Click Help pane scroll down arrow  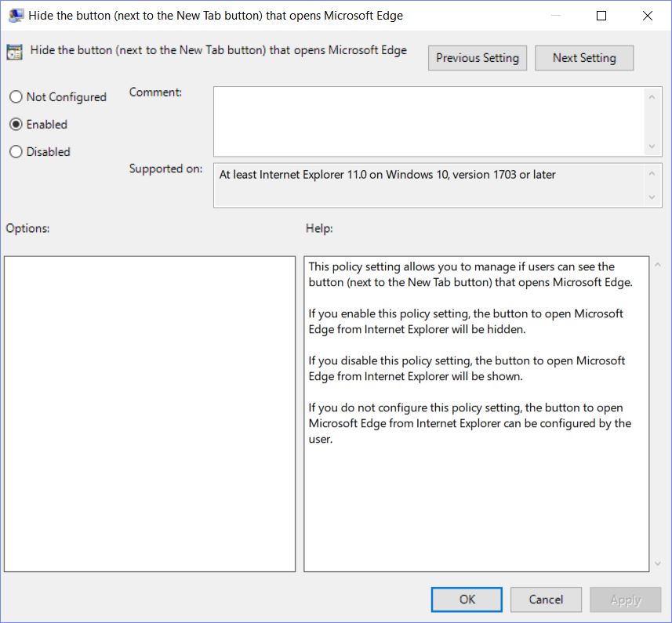tap(658, 563)
